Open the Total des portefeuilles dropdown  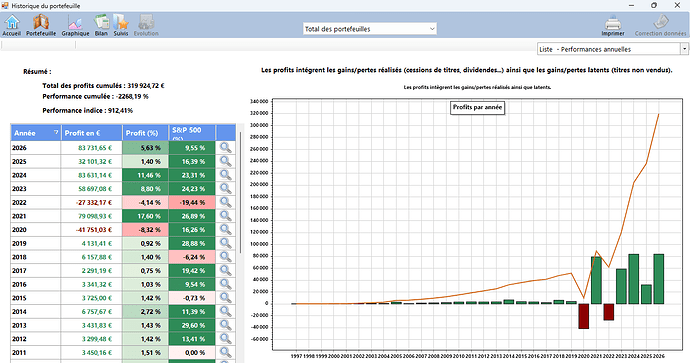point(370,29)
